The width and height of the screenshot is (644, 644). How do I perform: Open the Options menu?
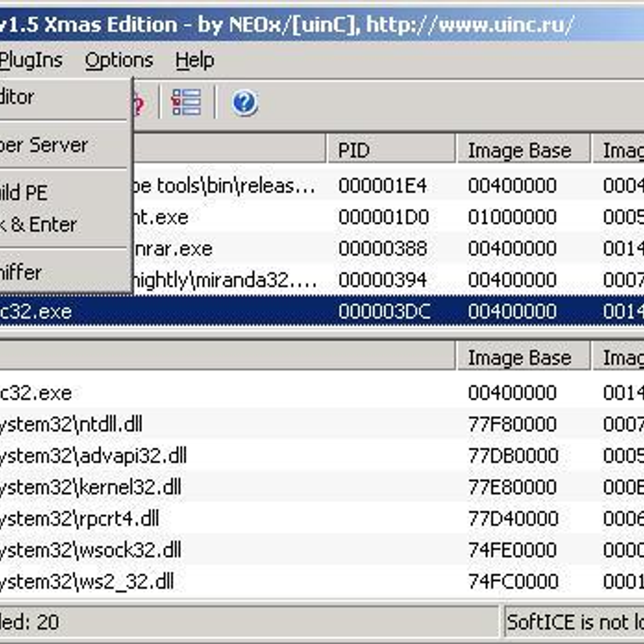118,60
